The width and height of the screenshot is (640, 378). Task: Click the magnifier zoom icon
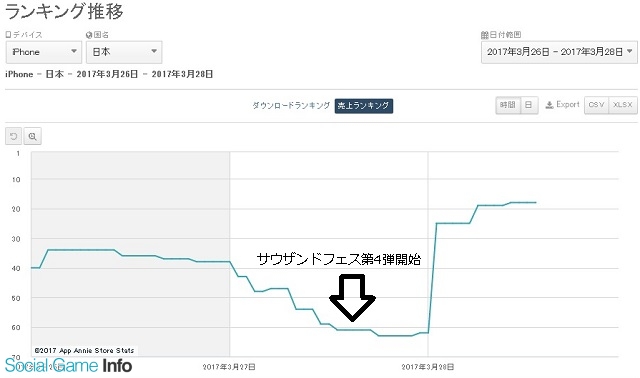(33, 136)
